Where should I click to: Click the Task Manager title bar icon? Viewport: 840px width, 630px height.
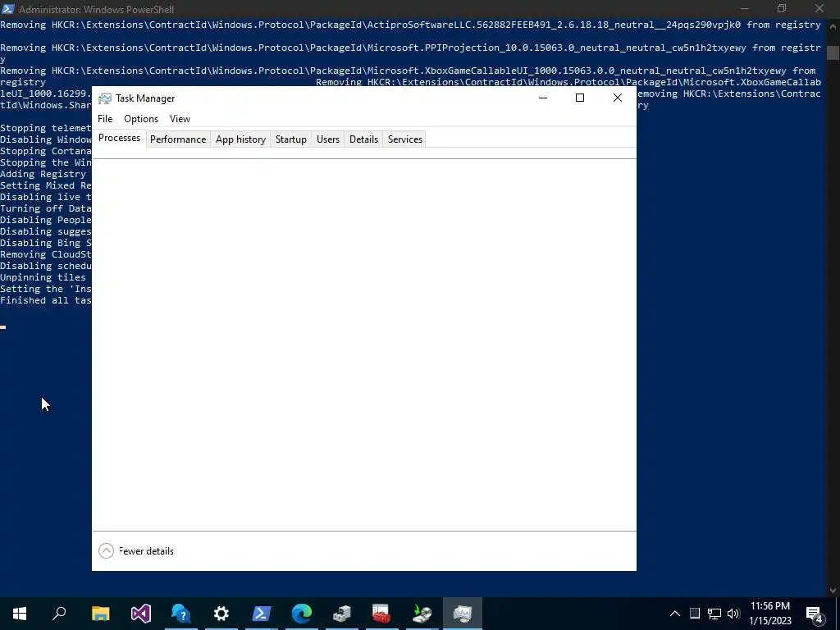pyautogui.click(x=105, y=98)
